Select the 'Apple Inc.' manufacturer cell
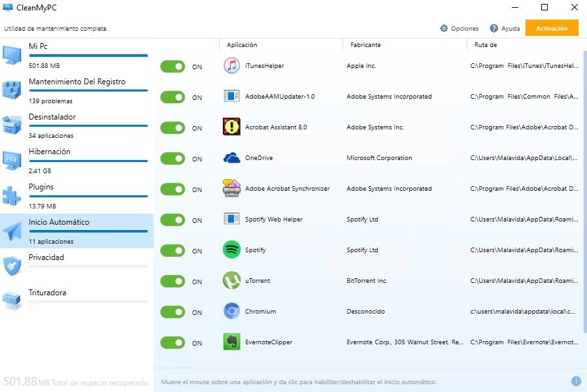 point(361,66)
